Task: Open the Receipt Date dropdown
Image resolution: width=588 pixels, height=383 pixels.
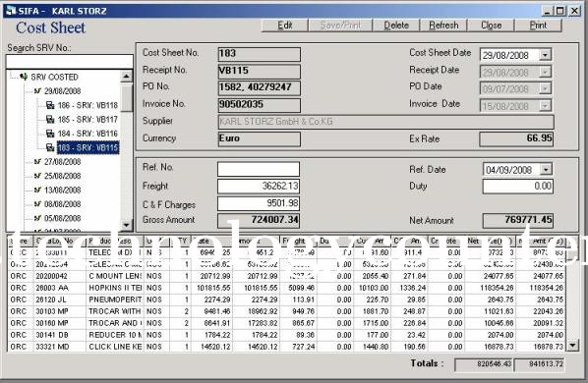Action: (545, 72)
